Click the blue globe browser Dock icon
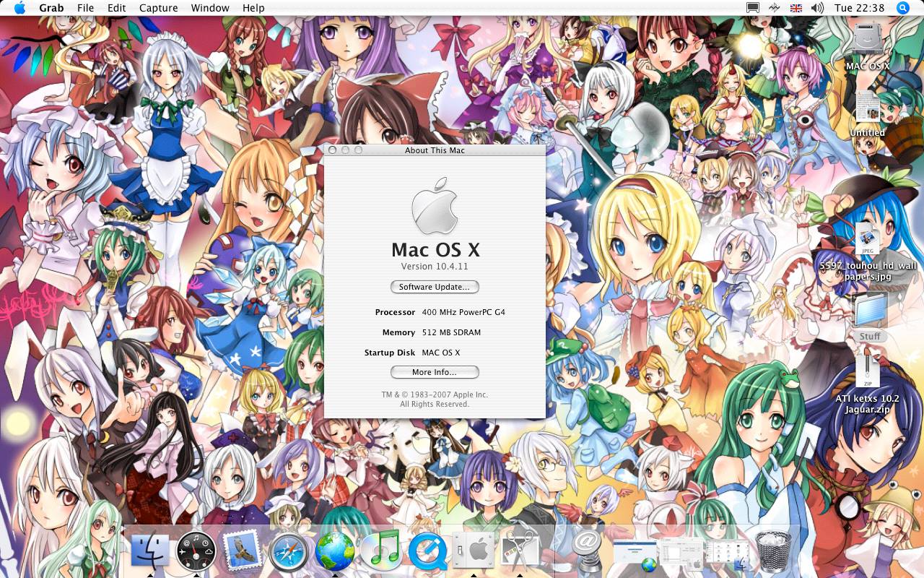The image size is (924, 578). click(x=335, y=552)
